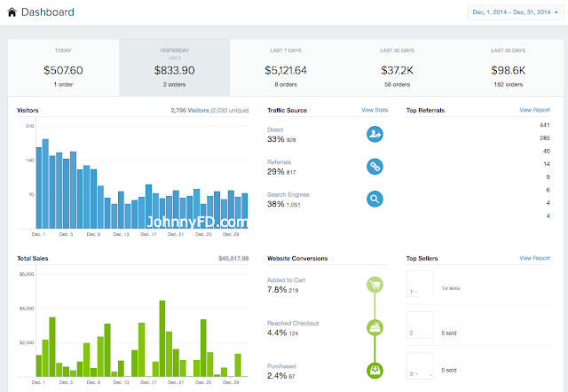This screenshot has width=568, height=392.
Task: Open View Report for Top Sellers
Action: (534, 258)
